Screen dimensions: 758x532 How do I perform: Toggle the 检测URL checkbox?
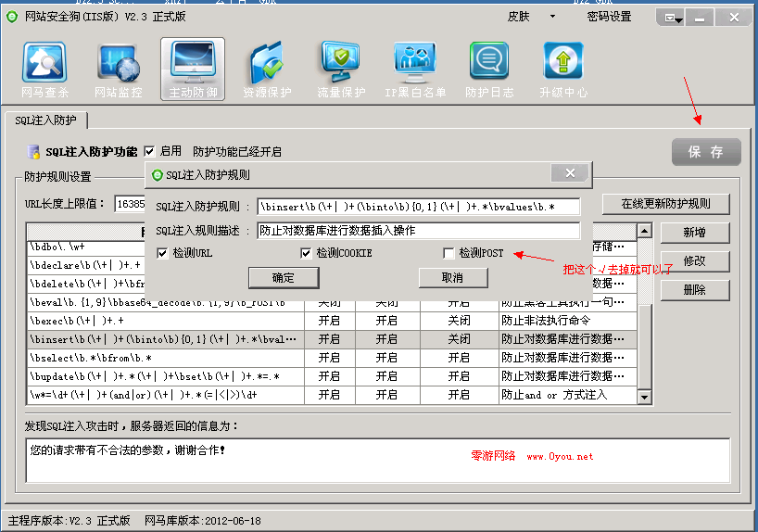pyautogui.click(x=162, y=253)
